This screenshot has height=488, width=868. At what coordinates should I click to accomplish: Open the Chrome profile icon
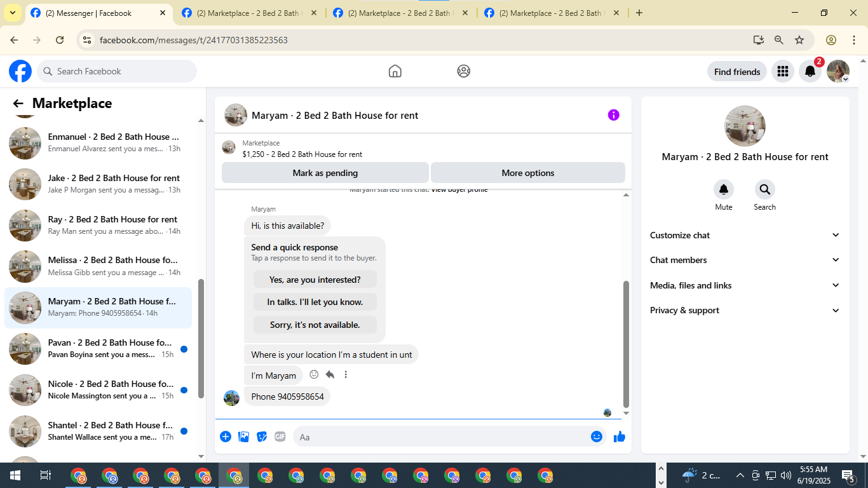coord(831,40)
